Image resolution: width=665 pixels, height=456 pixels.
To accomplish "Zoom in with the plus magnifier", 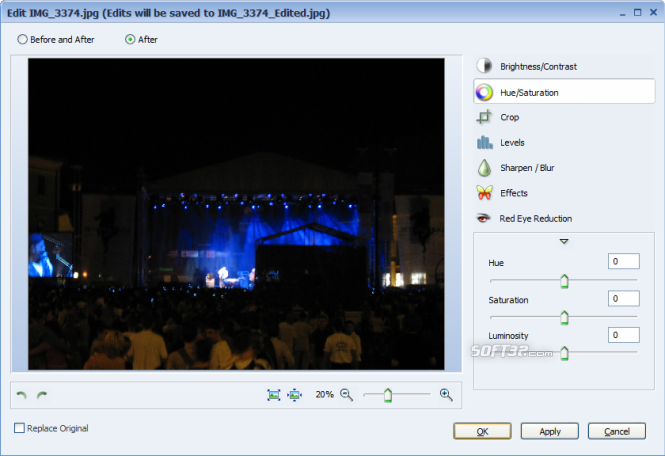I will click(x=446, y=395).
